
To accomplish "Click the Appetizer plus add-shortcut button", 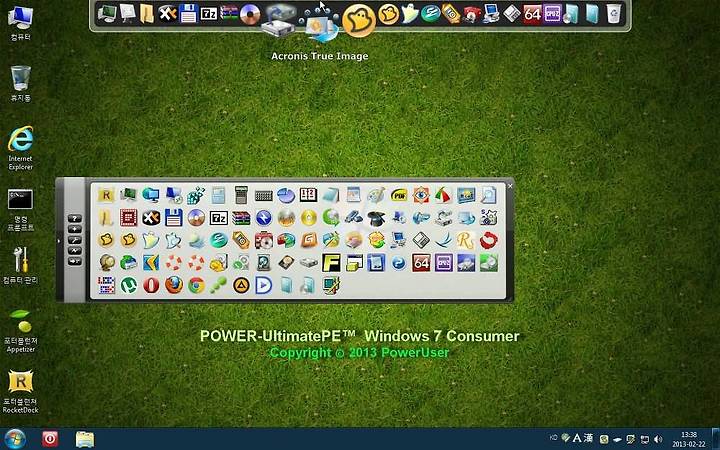I will coord(74,229).
